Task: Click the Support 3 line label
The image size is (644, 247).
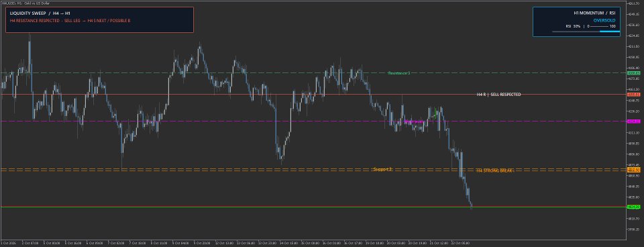Action: coord(382,169)
